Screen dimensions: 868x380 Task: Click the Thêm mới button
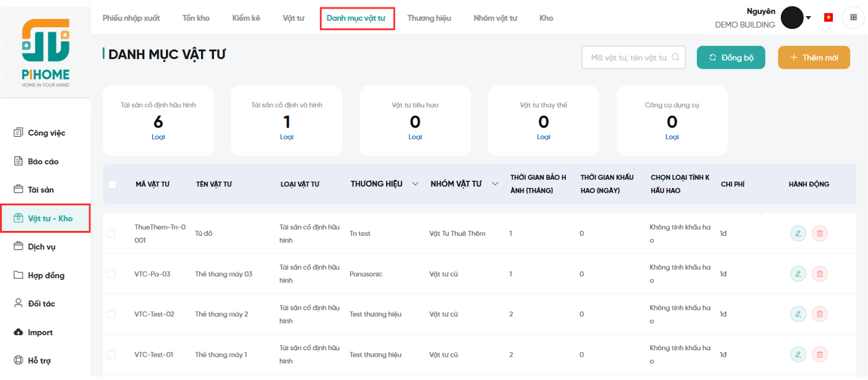(814, 57)
